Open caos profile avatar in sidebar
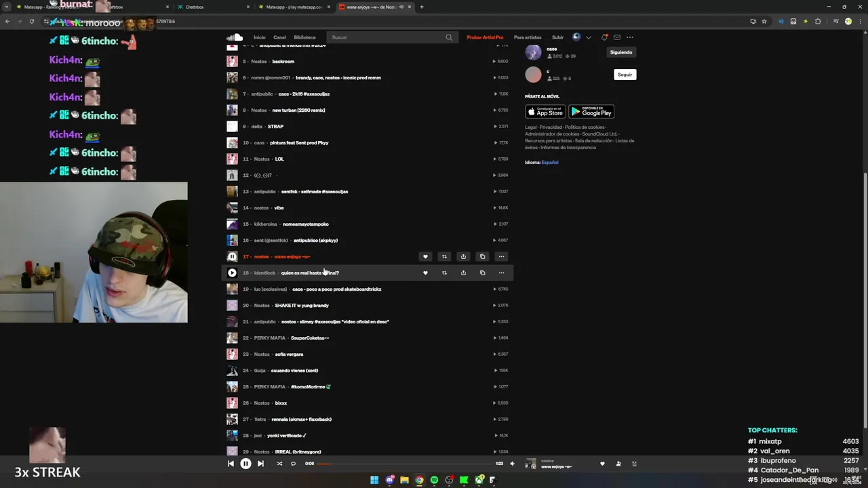Viewport: 868px width, 488px height. click(533, 52)
